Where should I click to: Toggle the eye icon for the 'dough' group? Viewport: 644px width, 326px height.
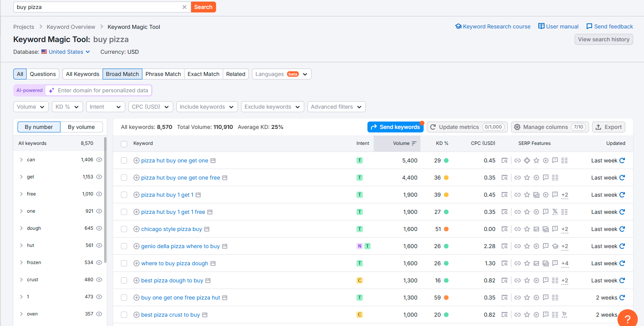(x=99, y=228)
